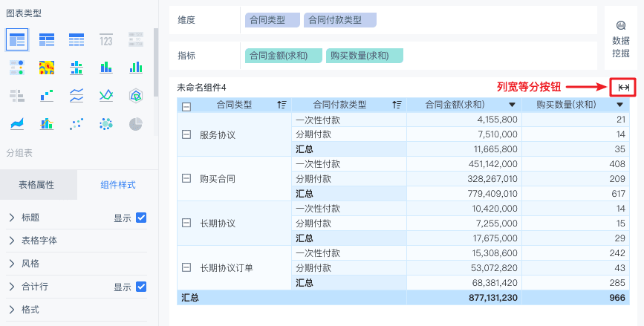Choose the radar chart type icon
This screenshot has width=644, height=326.
tap(136, 95)
